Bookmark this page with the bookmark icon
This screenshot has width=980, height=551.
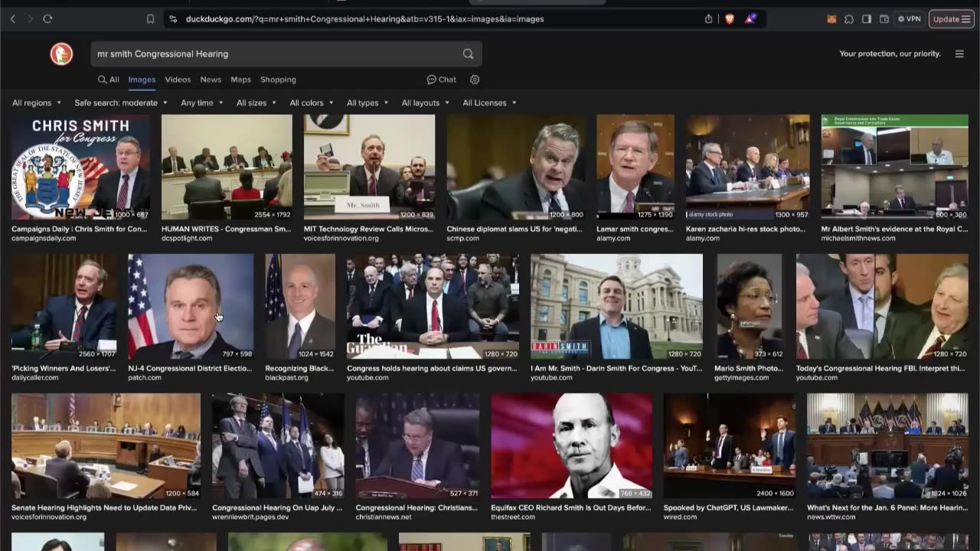coord(150,18)
